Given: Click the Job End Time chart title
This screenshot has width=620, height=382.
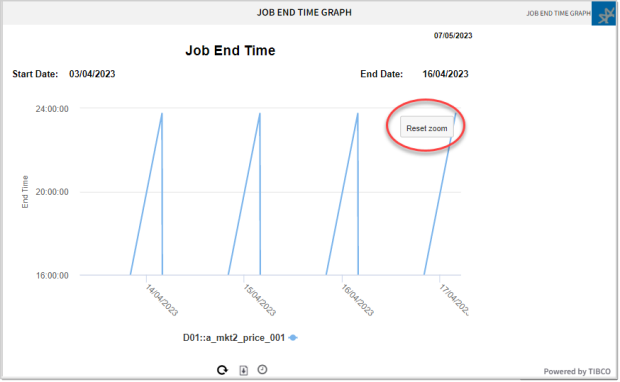Looking at the screenshot, I should click(x=230, y=51).
